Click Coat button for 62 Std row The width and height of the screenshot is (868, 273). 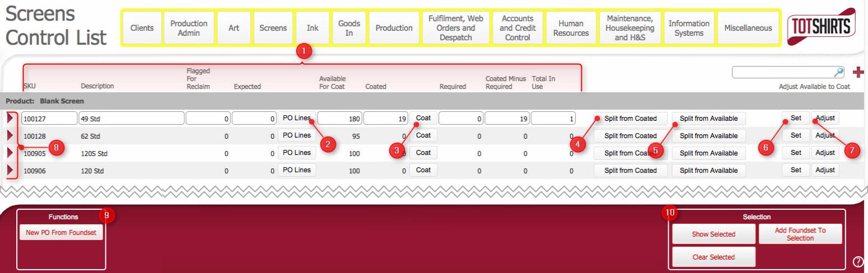tap(423, 135)
